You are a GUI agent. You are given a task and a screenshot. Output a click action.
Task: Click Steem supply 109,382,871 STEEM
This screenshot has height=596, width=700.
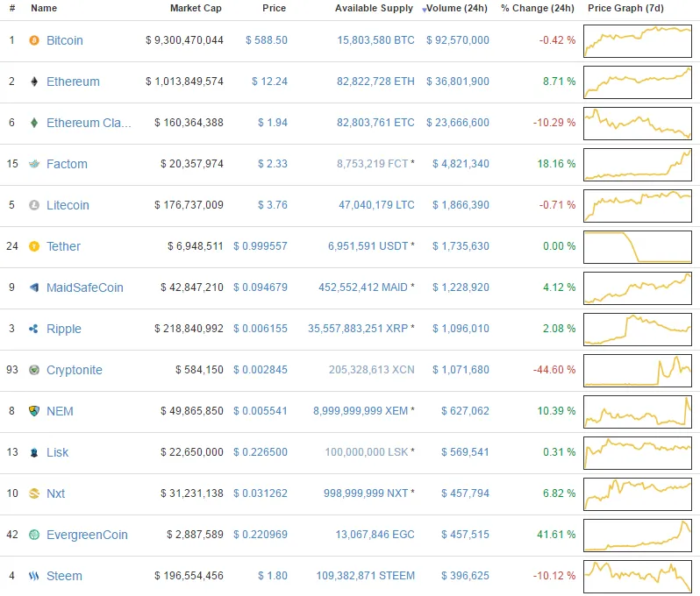[366, 576]
